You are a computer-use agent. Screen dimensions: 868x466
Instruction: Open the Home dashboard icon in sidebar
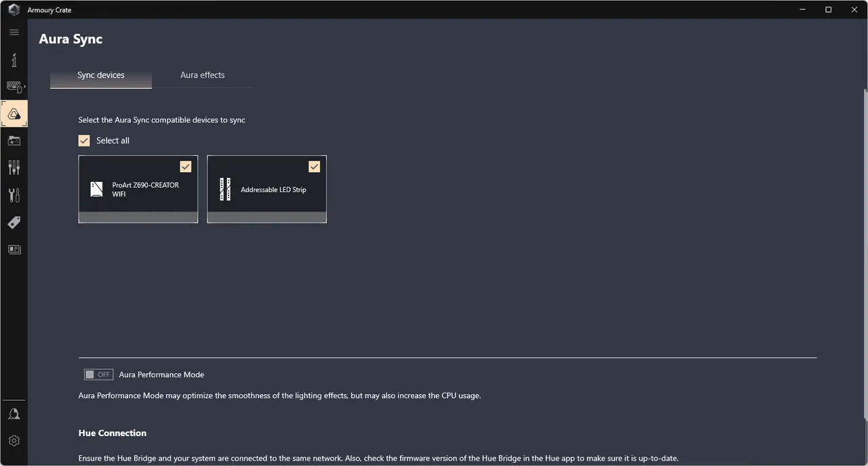tap(14, 60)
